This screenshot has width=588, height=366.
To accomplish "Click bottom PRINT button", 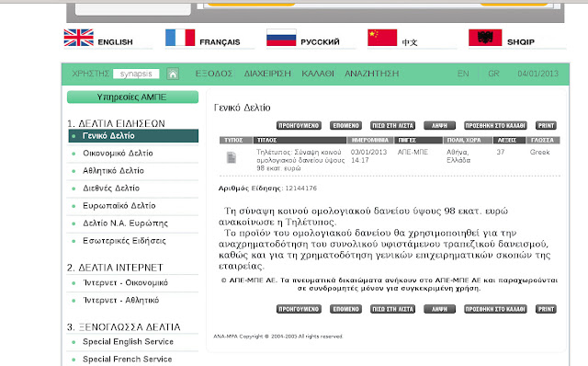I will (546, 309).
